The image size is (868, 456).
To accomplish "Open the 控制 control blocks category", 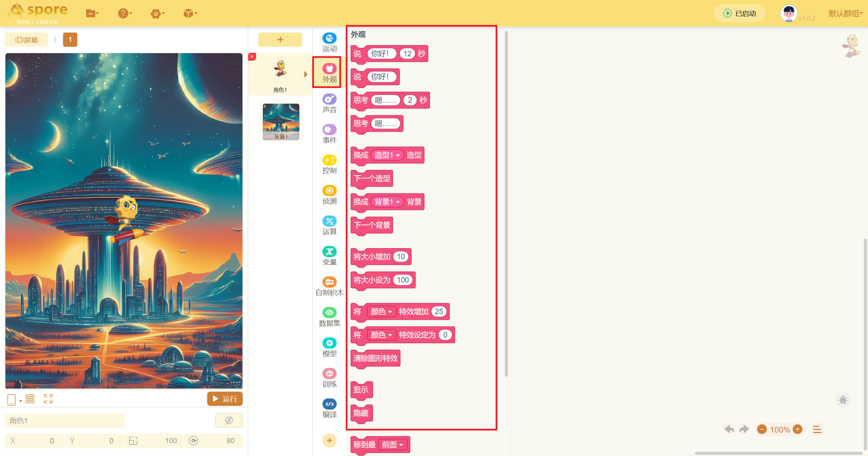I will tap(329, 164).
